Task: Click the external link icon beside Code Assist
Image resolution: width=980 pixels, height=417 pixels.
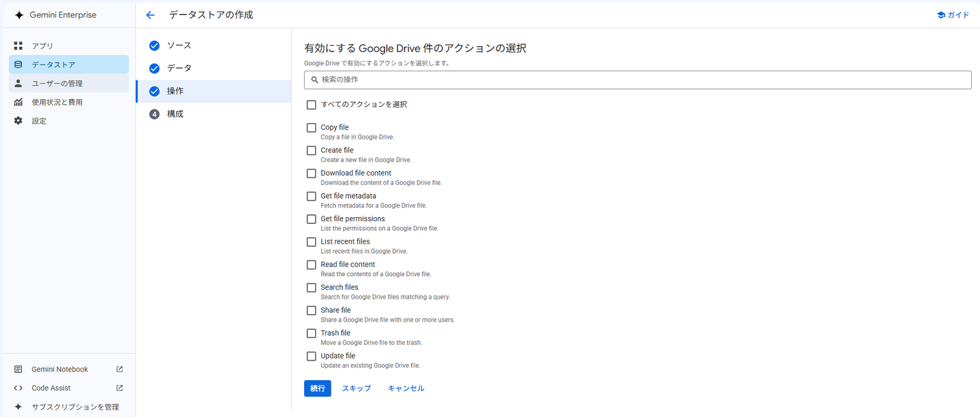Action: point(120,388)
